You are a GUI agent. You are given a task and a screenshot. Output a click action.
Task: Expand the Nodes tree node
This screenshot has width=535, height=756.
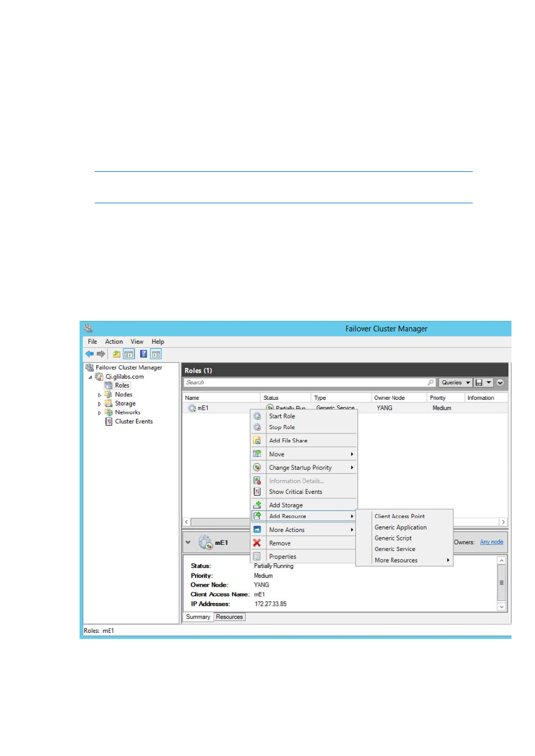click(100, 395)
